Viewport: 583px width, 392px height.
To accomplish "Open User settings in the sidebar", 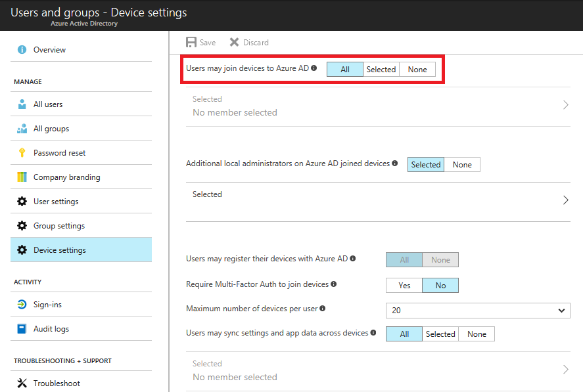I will click(x=56, y=202).
